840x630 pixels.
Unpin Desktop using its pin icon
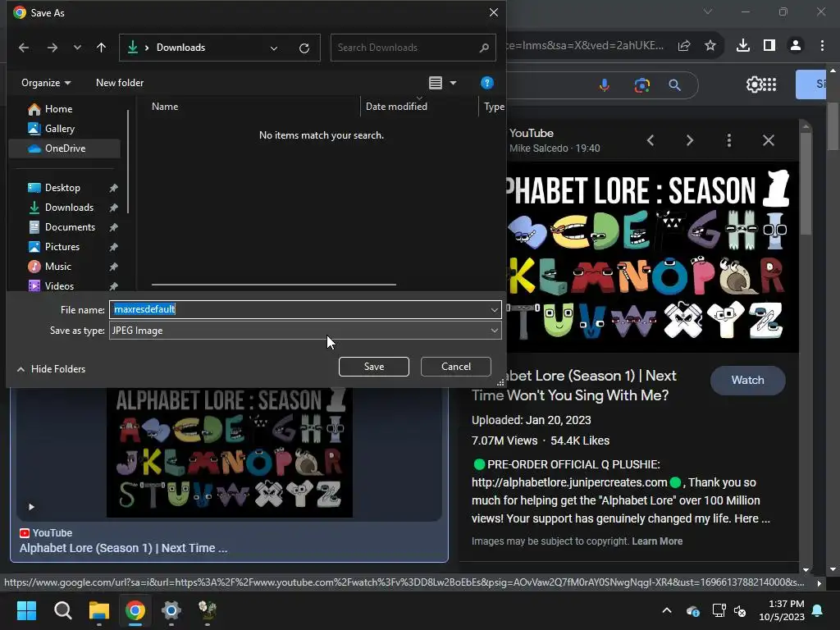click(x=113, y=188)
